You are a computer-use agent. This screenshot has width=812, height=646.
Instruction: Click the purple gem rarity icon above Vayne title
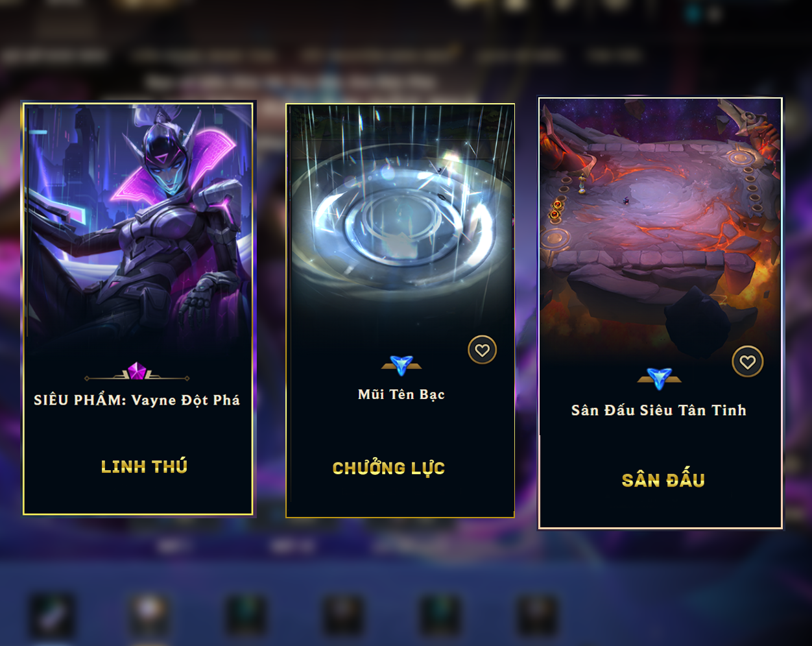(x=137, y=372)
